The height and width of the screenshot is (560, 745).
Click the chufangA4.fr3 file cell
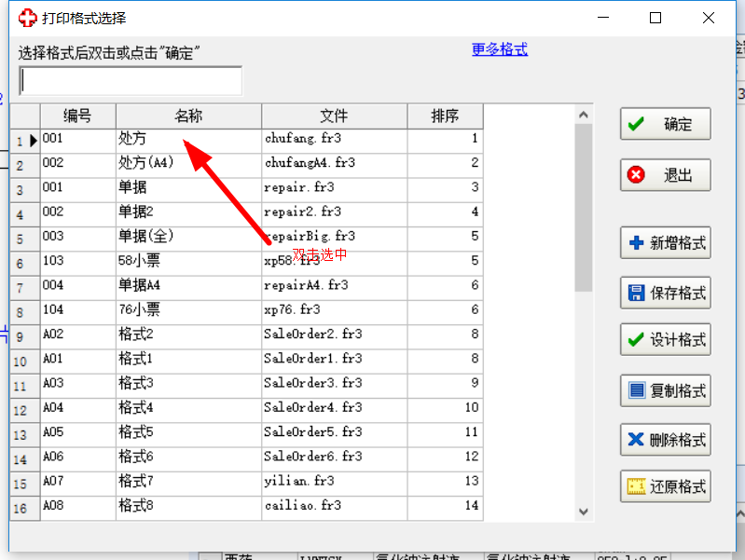[x=334, y=165]
